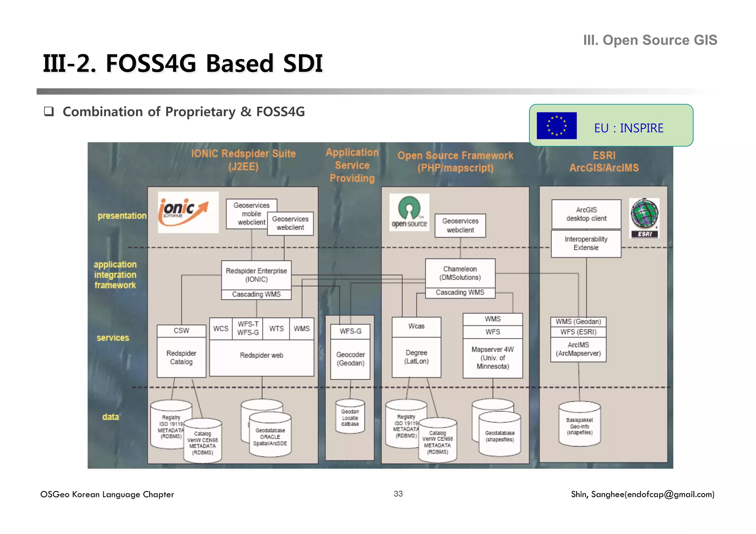Click the WFS-G Geocoder box header
The height and width of the screenshot is (534, 756).
[x=350, y=331]
